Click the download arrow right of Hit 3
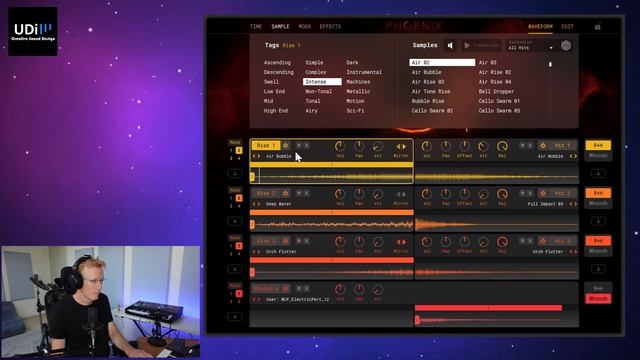Viewport: 640px width, 360px height. [x=598, y=269]
